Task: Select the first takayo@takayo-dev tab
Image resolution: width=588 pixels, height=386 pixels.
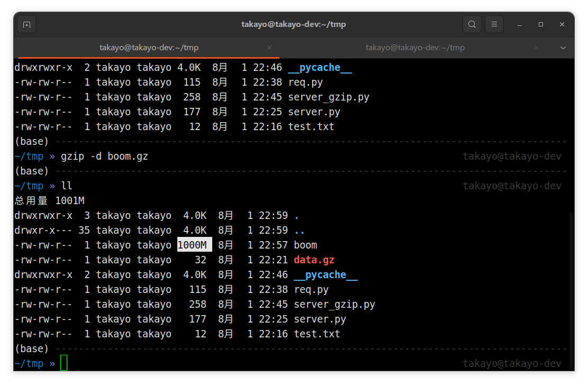Action: 149,48
